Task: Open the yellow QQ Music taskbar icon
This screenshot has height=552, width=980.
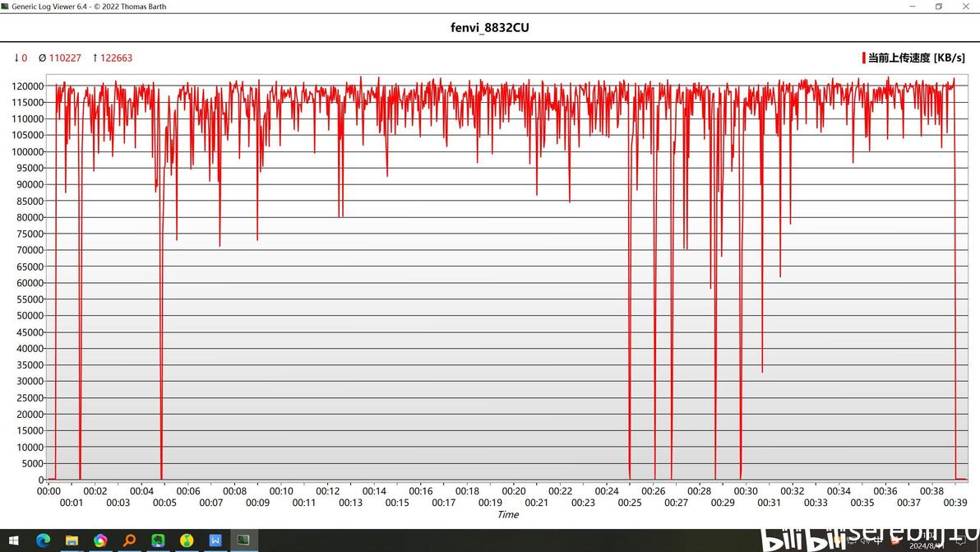Action: pyautogui.click(x=187, y=540)
